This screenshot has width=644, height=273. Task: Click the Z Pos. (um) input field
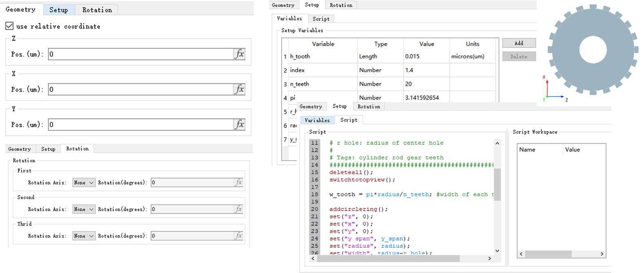[x=141, y=54]
